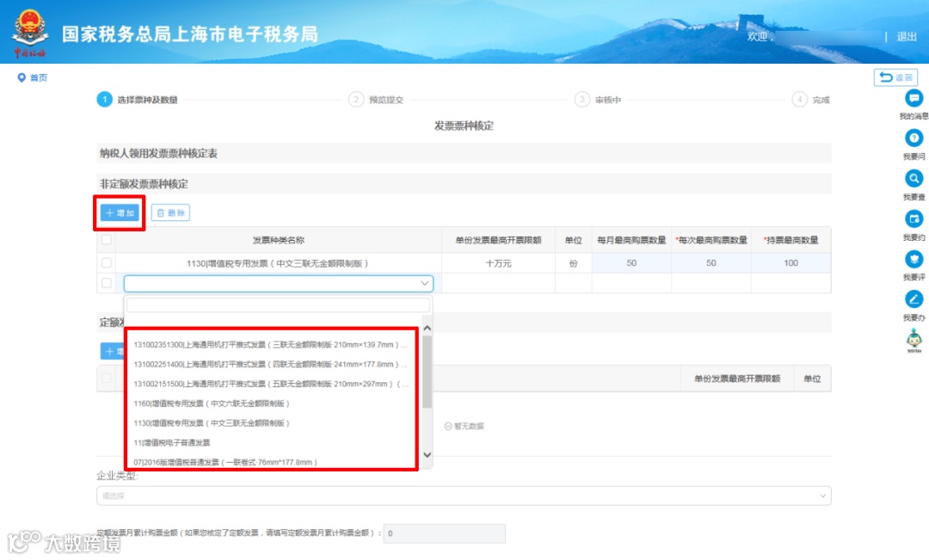
Task: Click the 定额发票月累计购票金额 field showing 0
Action: [445, 533]
